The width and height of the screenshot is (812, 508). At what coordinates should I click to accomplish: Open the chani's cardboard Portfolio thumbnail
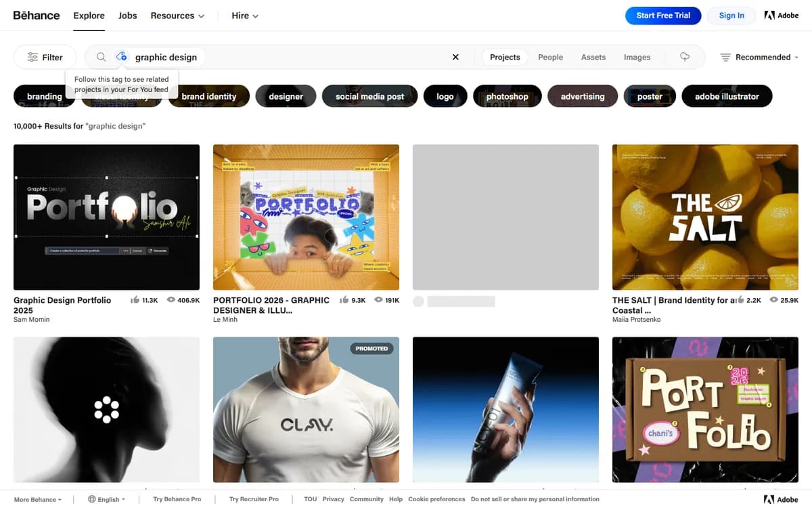(705, 409)
